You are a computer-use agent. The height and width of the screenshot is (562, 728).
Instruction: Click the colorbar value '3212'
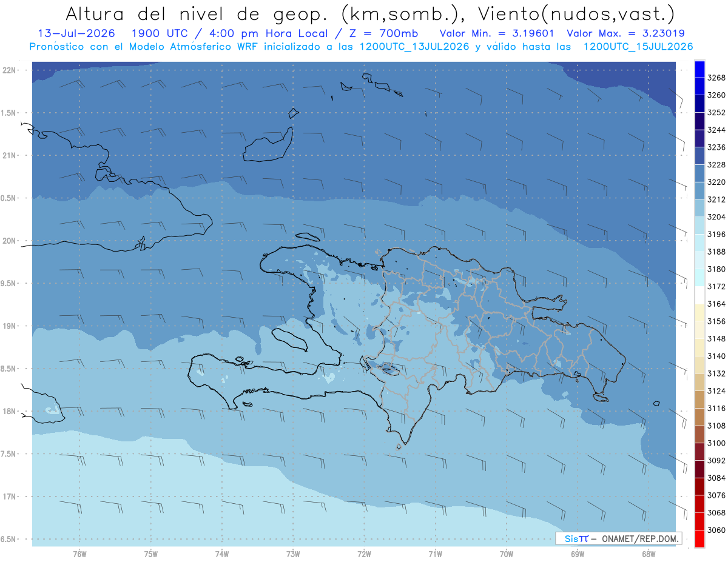tap(716, 199)
